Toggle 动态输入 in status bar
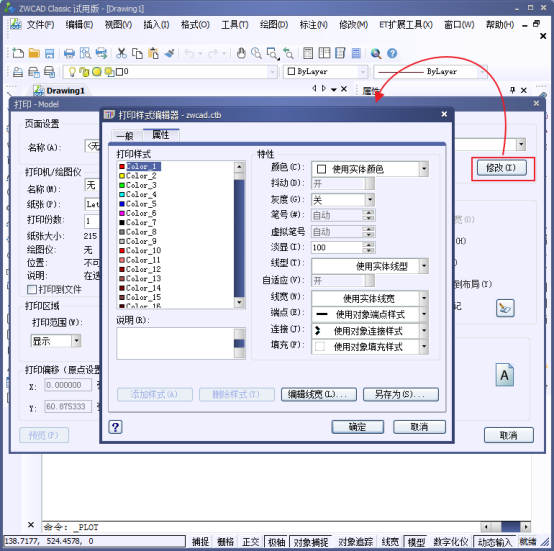 [x=494, y=541]
